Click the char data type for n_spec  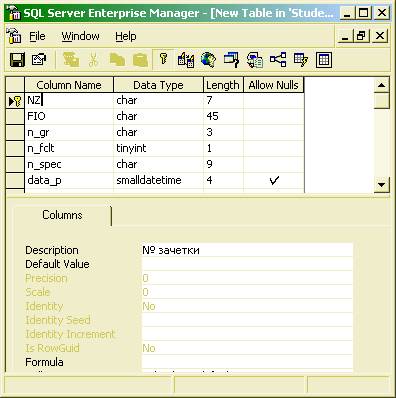pyautogui.click(x=158, y=164)
